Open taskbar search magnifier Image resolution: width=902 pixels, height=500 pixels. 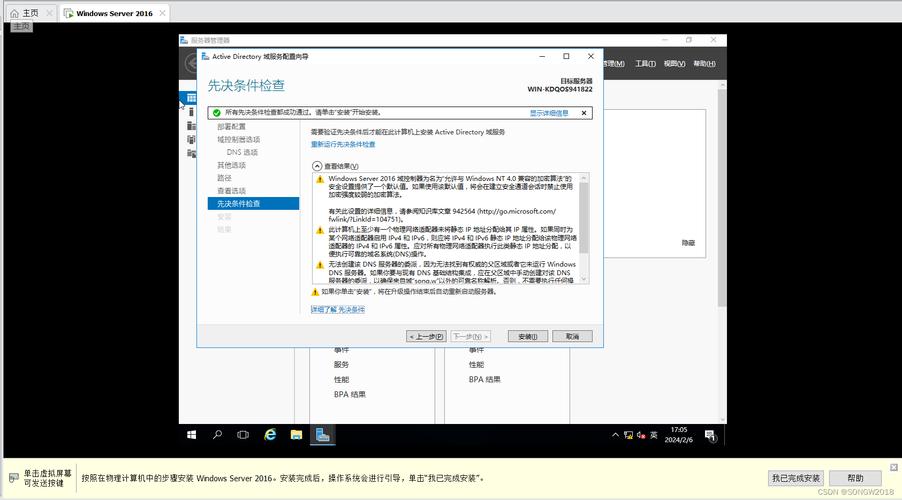point(217,435)
